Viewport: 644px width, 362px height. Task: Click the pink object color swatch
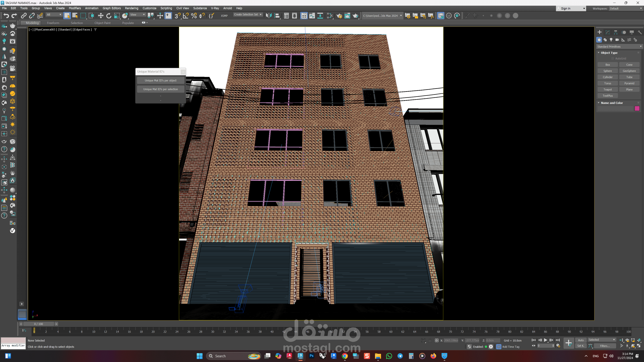coord(637,108)
